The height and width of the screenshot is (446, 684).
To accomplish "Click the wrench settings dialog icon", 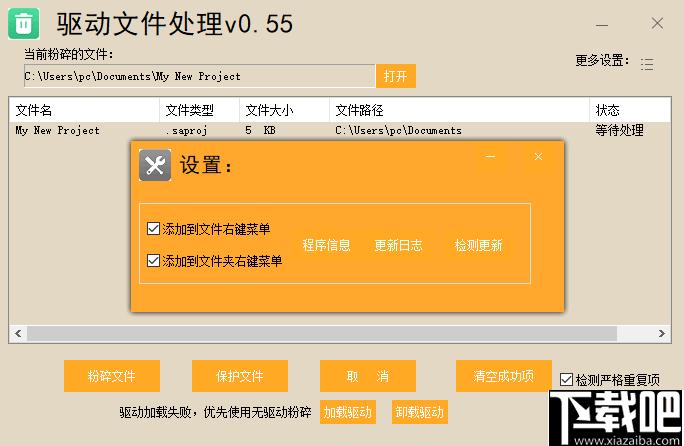I will pos(155,165).
